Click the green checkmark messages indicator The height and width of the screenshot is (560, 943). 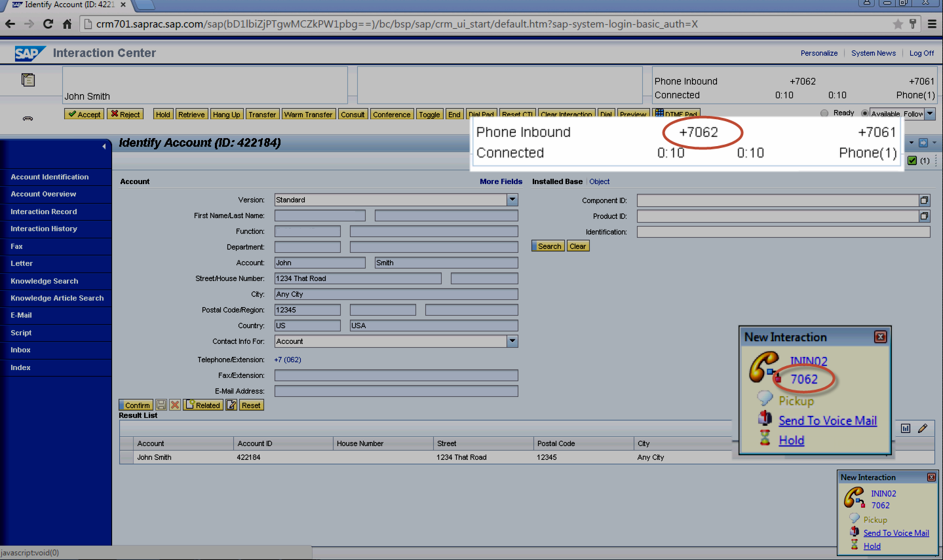pos(912,160)
